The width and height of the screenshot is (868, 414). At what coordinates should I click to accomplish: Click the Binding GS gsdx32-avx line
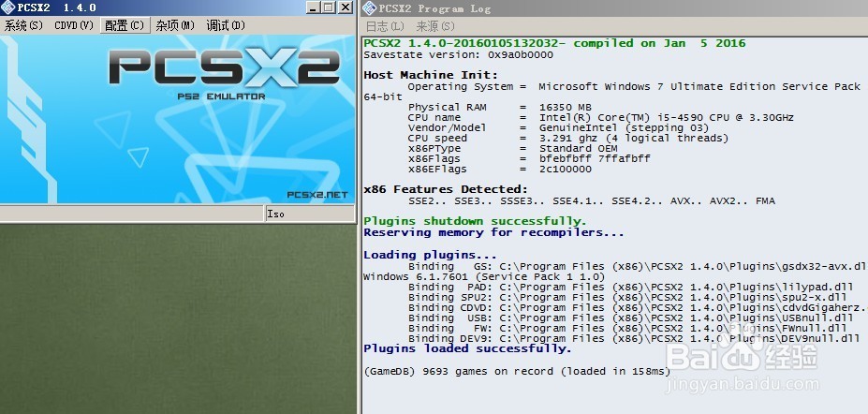pos(638,266)
